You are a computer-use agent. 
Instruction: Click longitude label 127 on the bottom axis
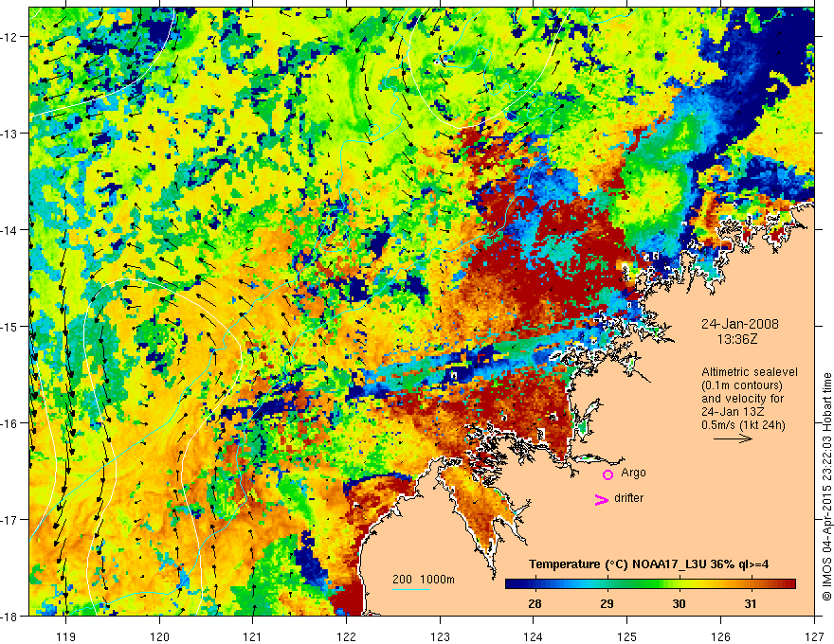814,636
